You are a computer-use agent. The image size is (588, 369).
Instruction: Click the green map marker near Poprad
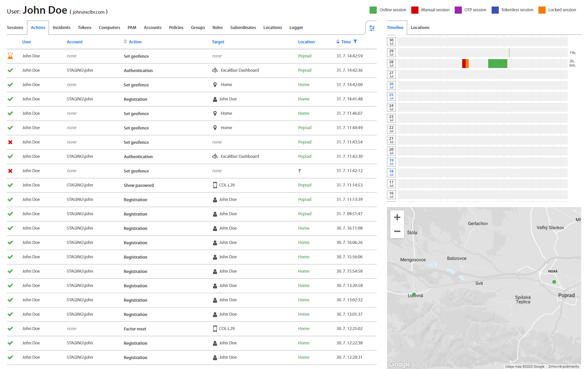[x=554, y=282]
